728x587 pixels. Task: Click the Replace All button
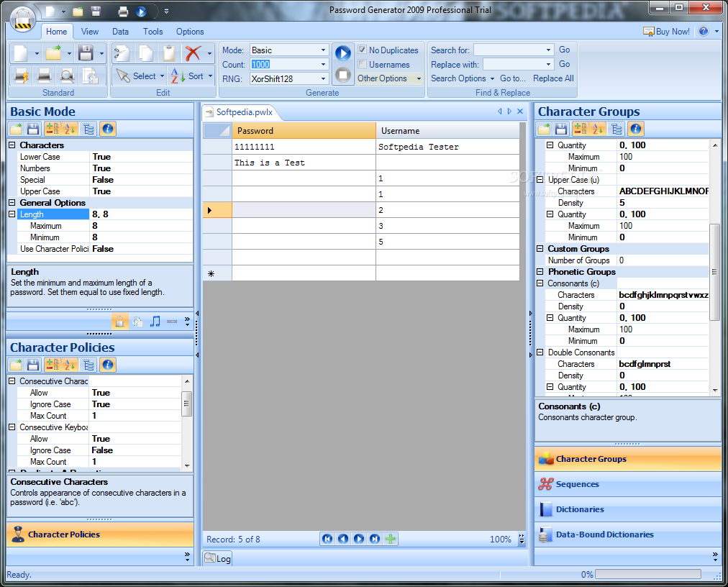(553, 78)
